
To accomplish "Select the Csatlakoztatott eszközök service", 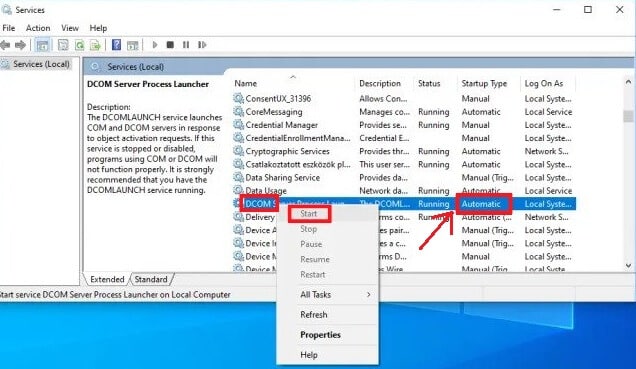I will [404, 164].
